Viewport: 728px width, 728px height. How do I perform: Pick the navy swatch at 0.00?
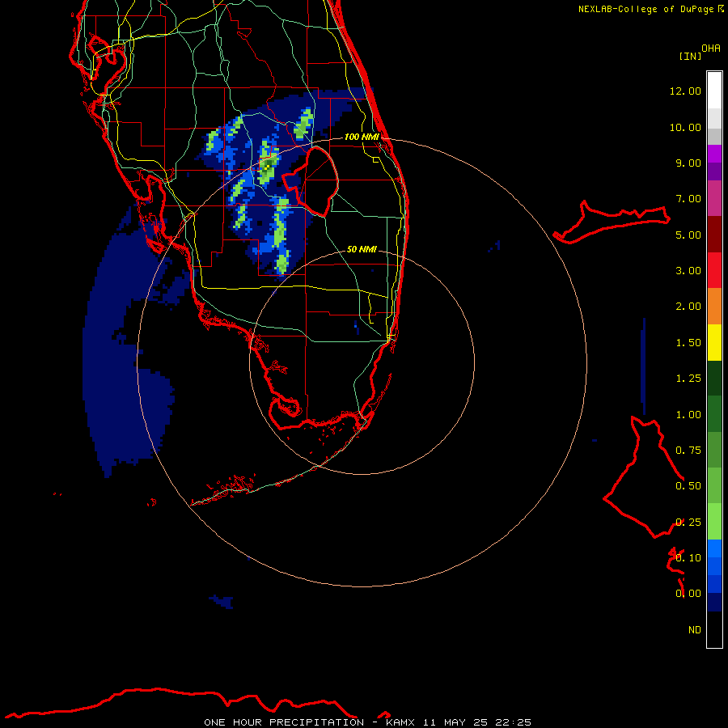tap(714, 603)
